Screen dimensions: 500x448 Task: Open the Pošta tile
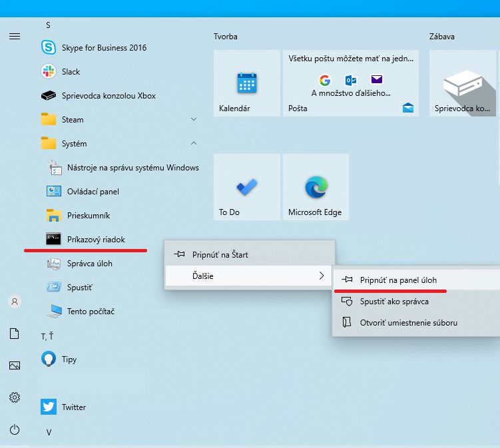[x=351, y=83]
